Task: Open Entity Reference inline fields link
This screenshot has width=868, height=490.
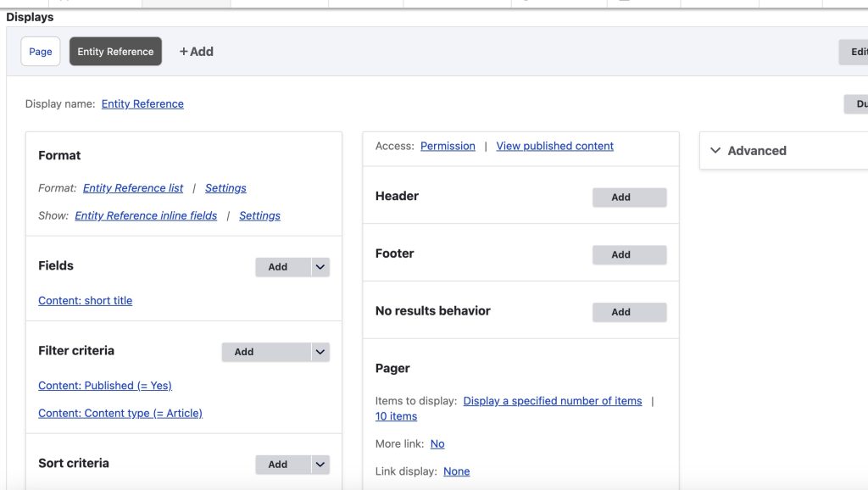Action: click(x=146, y=216)
